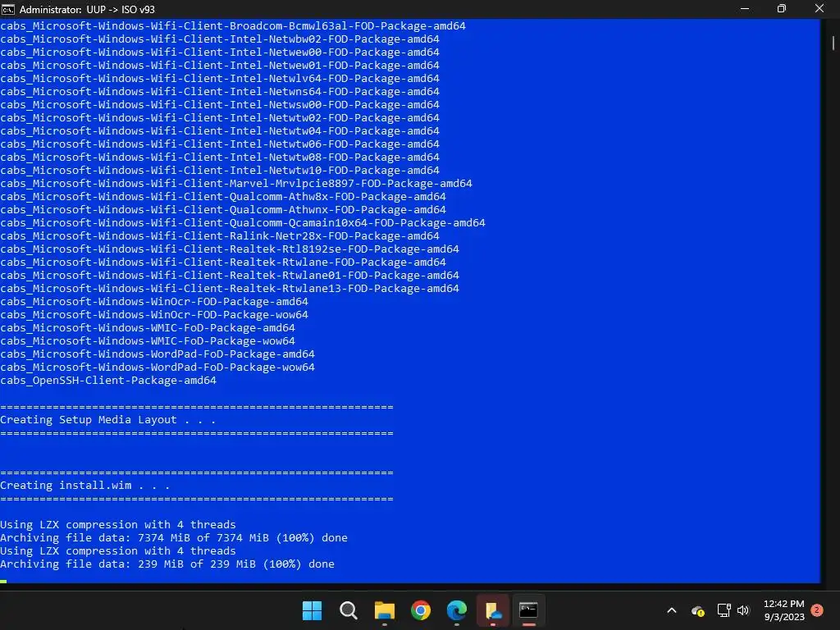
Task: Click the WordPad-FoD-Package-wow64 line
Action: [x=157, y=367]
